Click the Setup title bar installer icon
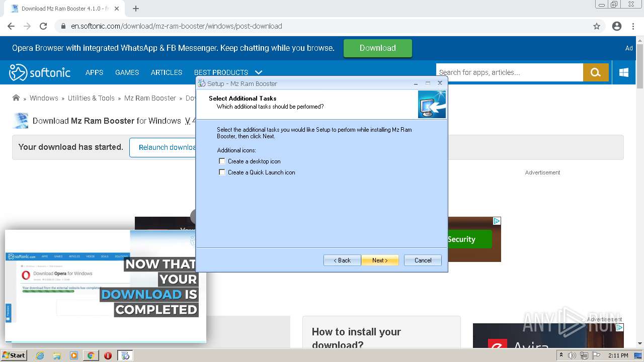Image resolution: width=644 pixels, height=362 pixels. [202, 83]
